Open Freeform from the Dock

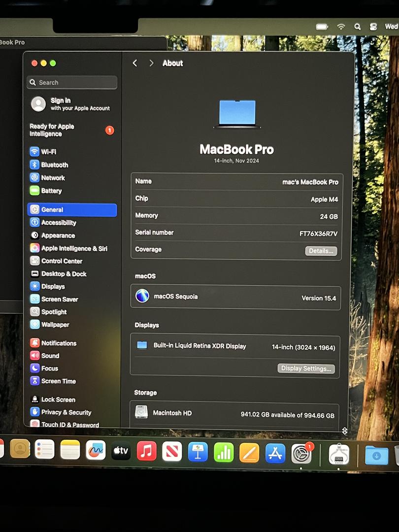point(96,450)
